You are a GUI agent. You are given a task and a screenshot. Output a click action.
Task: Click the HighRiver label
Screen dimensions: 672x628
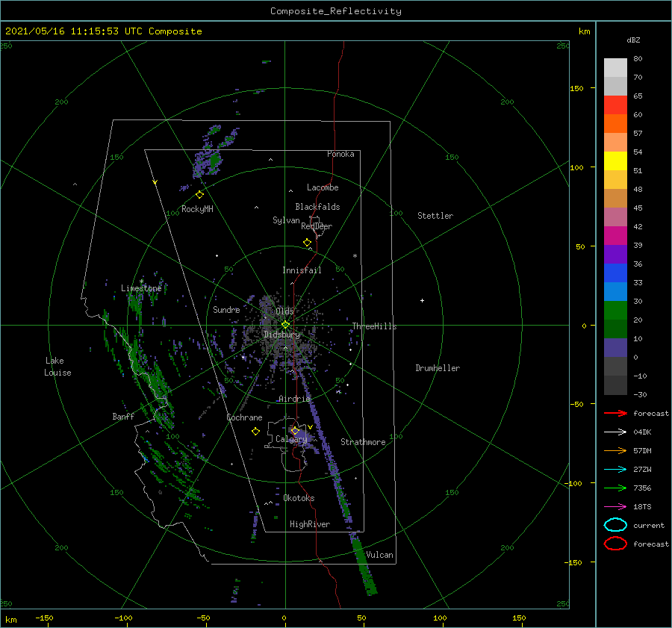[310, 525]
